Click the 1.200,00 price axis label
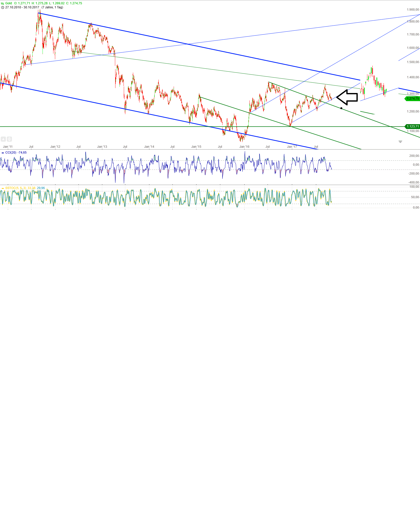The width and height of the screenshot is (420, 519). click(413, 112)
